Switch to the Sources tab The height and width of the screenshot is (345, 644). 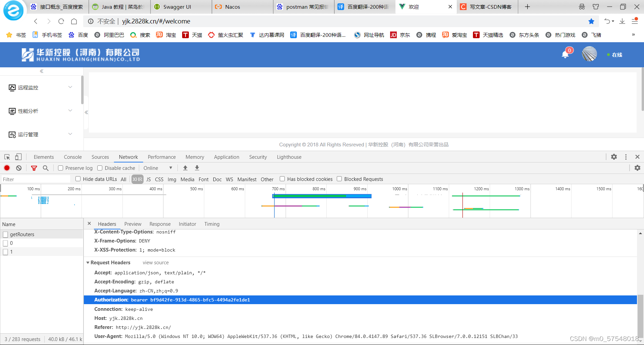[100, 157]
